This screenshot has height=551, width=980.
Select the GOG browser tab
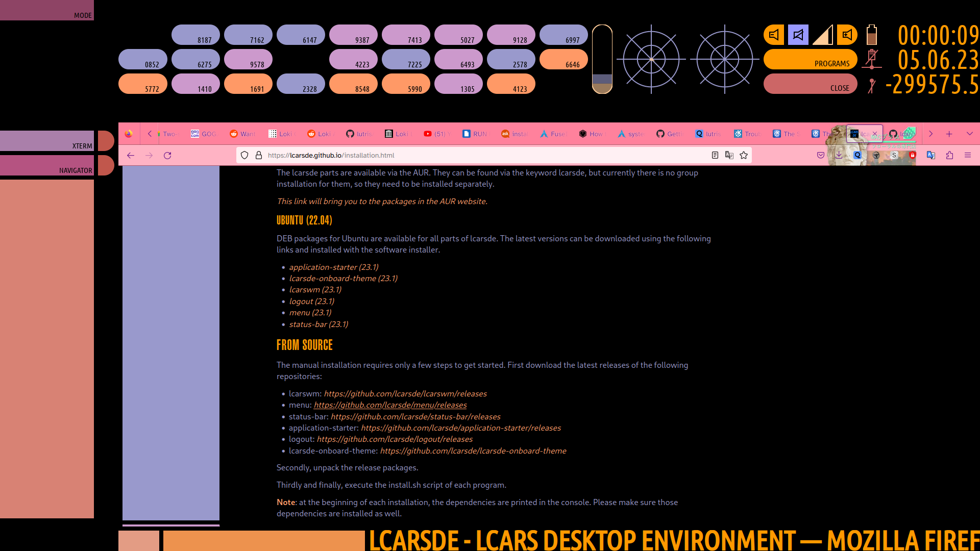tap(204, 134)
